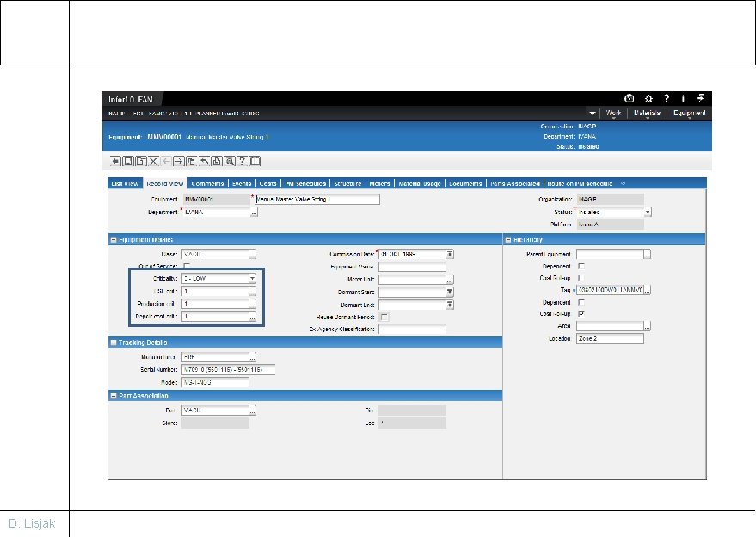The width and height of the screenshot is (756, 537).
Task: Open the Criticality dropdown
Action: pyautogui.click(x=252, y=278)
